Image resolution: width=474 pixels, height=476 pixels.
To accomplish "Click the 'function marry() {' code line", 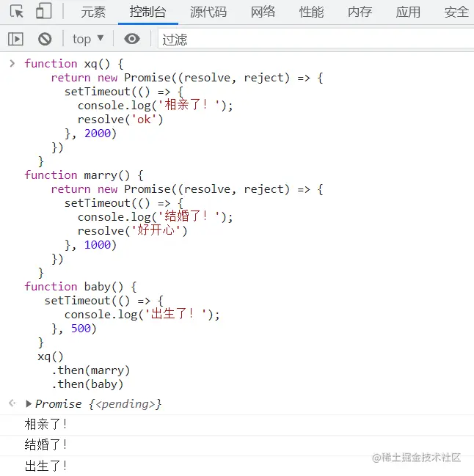I will 84,175.
